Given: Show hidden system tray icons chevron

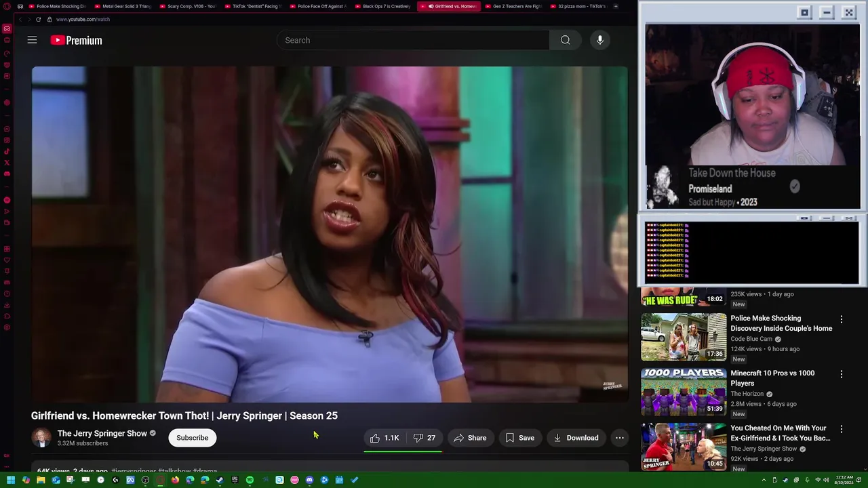Looking at the screenshot, I should (x=764, y=480).
